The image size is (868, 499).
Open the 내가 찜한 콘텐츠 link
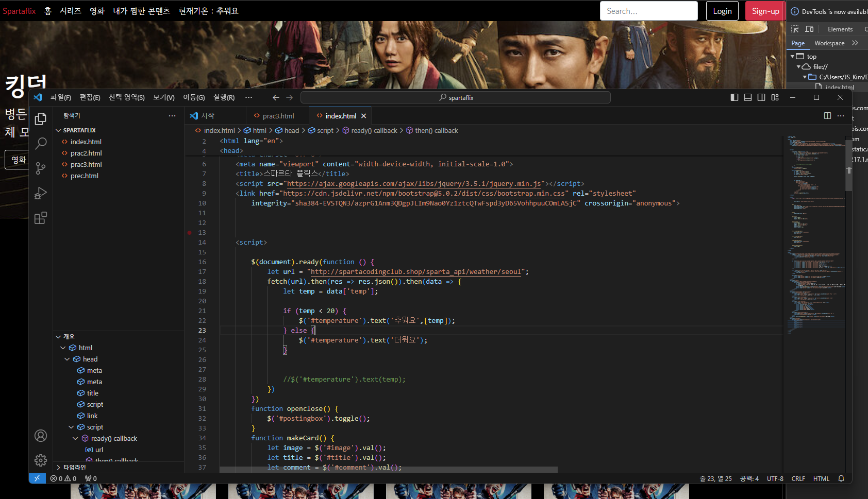(142, 11)
